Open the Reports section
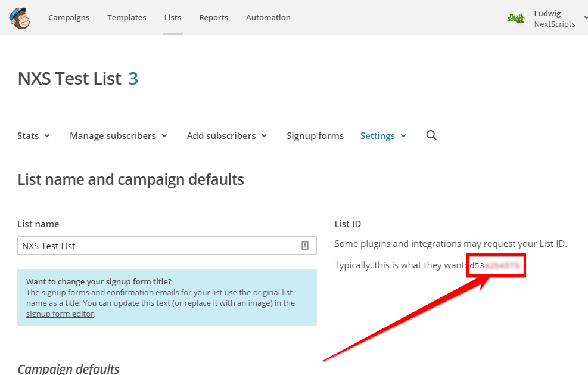The width and height of the screenshot is (588, 375). [x=213, y=18]
